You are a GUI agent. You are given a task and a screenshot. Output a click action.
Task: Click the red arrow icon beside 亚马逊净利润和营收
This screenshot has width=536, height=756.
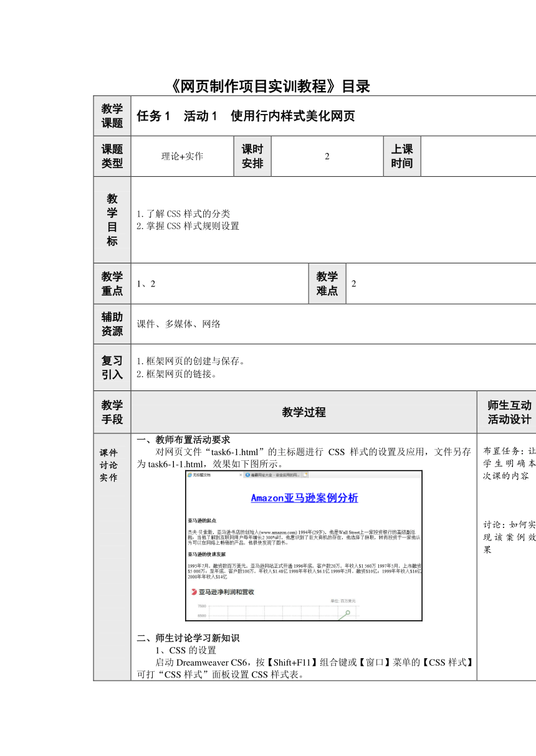193,592
